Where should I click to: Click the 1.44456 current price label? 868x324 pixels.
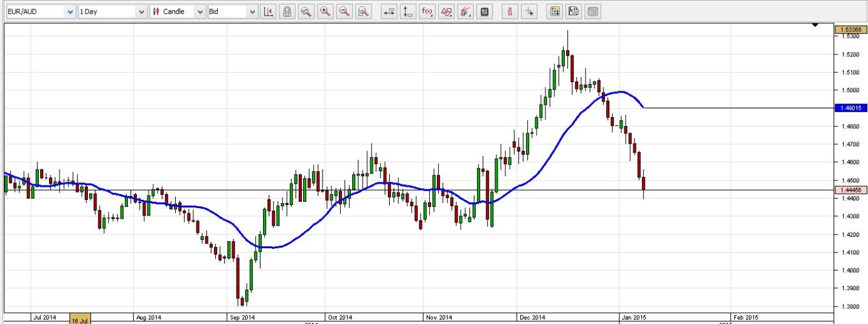(850, 189)
